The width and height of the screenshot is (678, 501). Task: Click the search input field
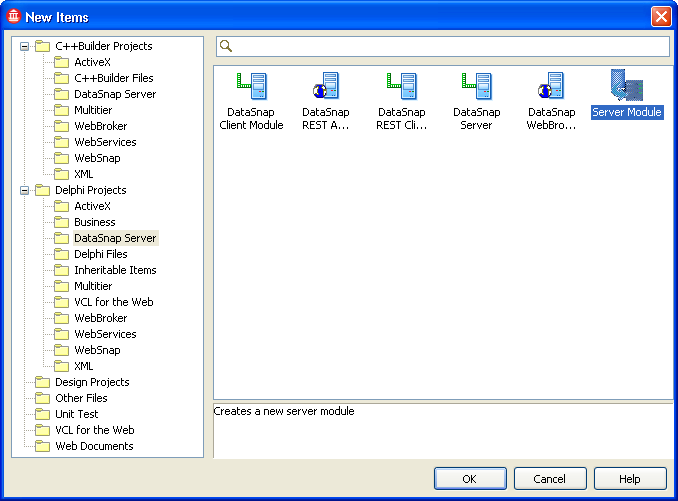point(443,46)
